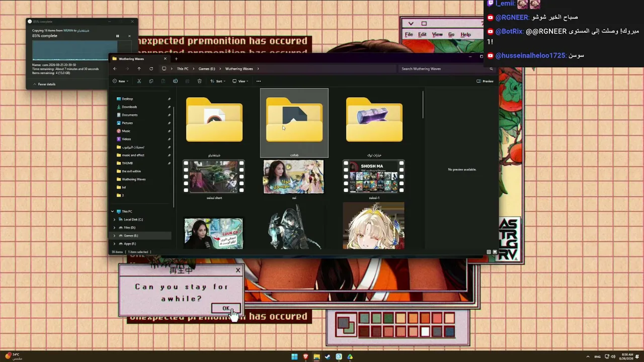The width and height of the screenshot is (644, 362).
Task: Add a new tab in File Explorer
Action: click(x=176, y=59)
